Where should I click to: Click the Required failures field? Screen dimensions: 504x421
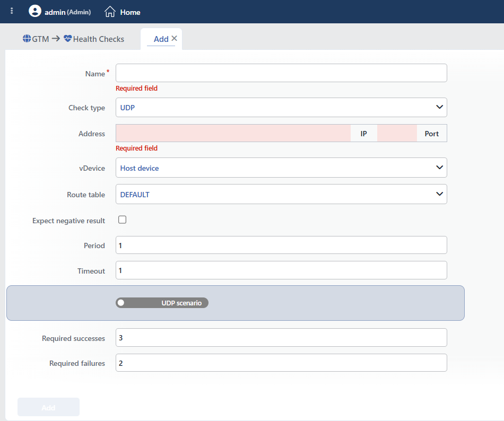coord(281,363)
